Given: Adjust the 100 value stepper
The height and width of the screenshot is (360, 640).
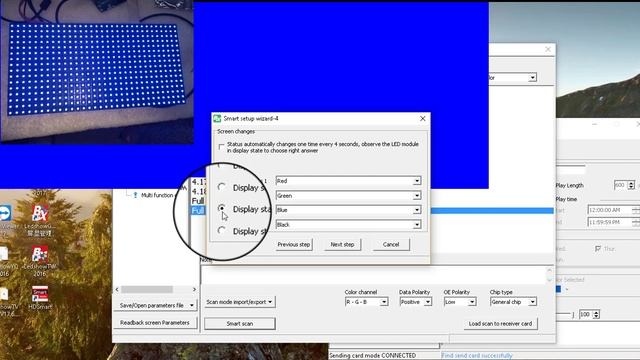Looking at the screenshot, I should tap(596, 314).
